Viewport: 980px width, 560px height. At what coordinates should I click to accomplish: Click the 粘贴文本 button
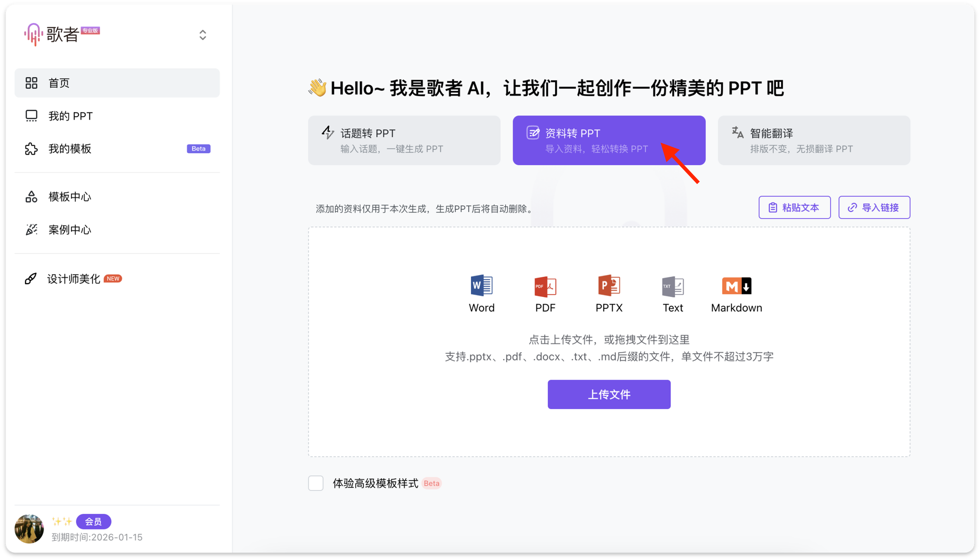[x=795, y=207]
